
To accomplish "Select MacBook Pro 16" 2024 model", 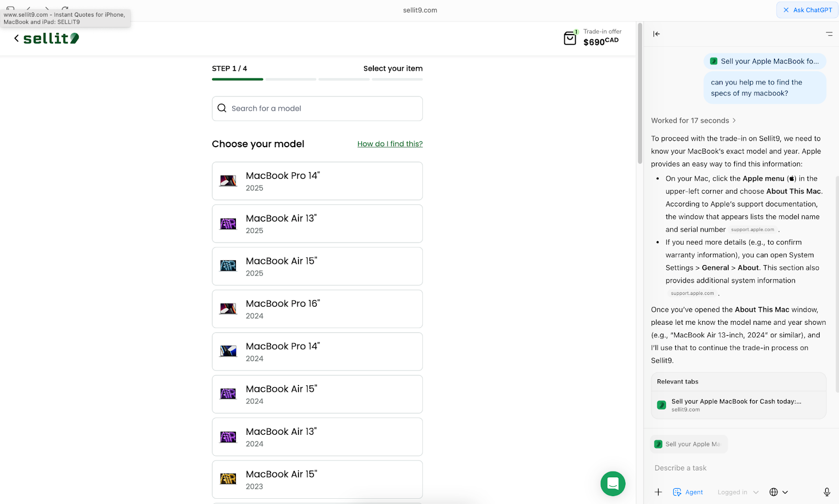I will (317, 309).
